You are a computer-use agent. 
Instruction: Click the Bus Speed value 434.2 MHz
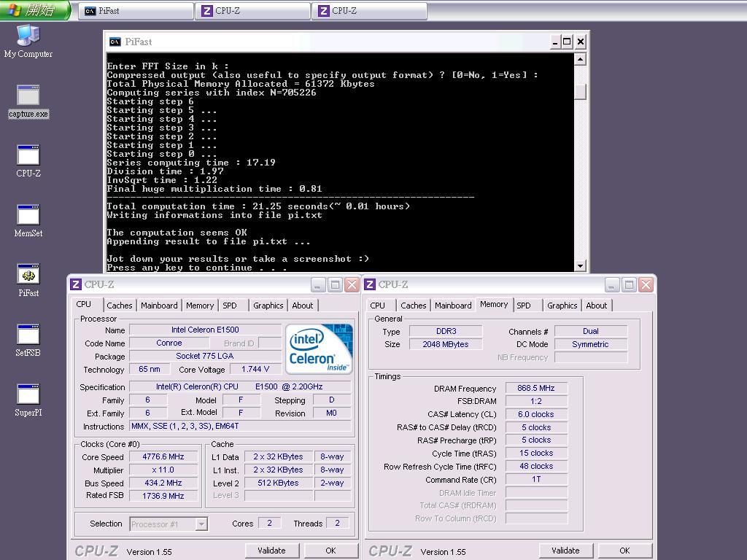point(163,483)
